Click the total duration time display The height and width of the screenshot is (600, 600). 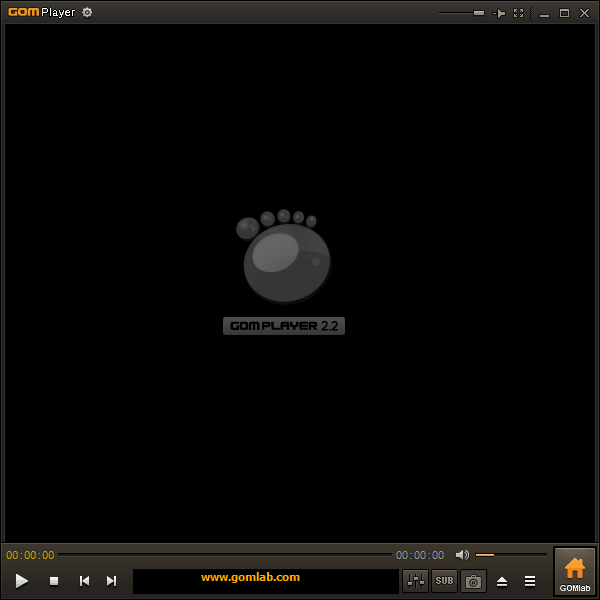[x=420, y=555]
